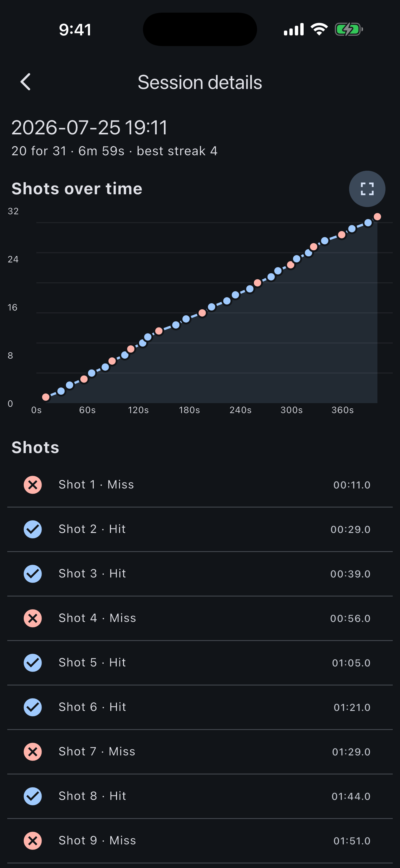Tap the hit checkmark icon beside Shot 5
Screen dimensions: 400x868
pyautogui.click(x=33, y=663)
